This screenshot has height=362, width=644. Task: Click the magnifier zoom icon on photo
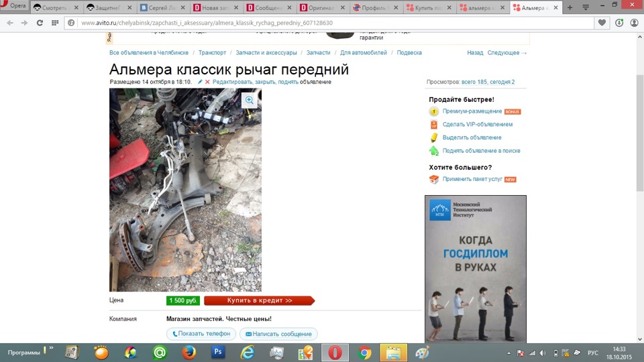[250, 100]
